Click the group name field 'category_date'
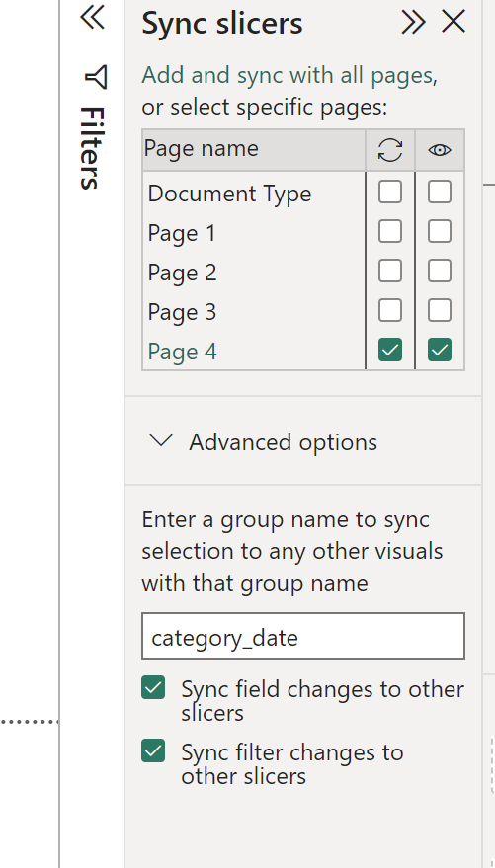 303,636
